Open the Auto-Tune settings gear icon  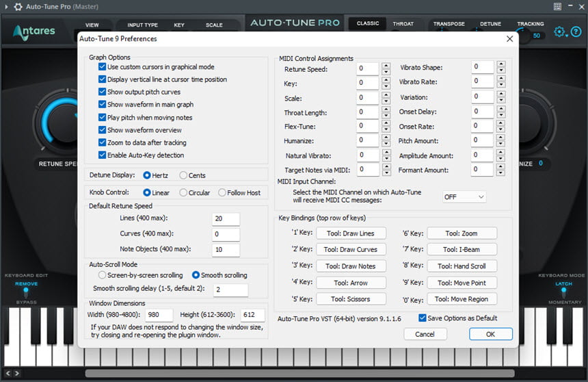click(x=560, y=32)
